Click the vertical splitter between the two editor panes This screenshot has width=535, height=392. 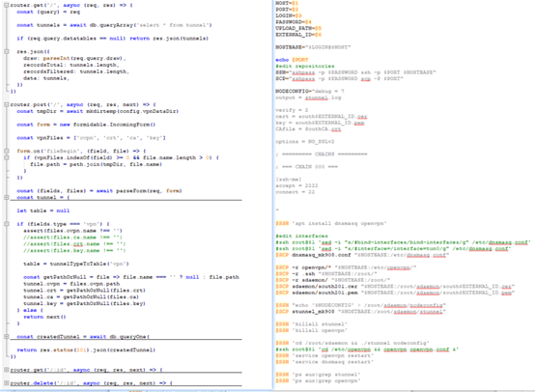(273, 194)
